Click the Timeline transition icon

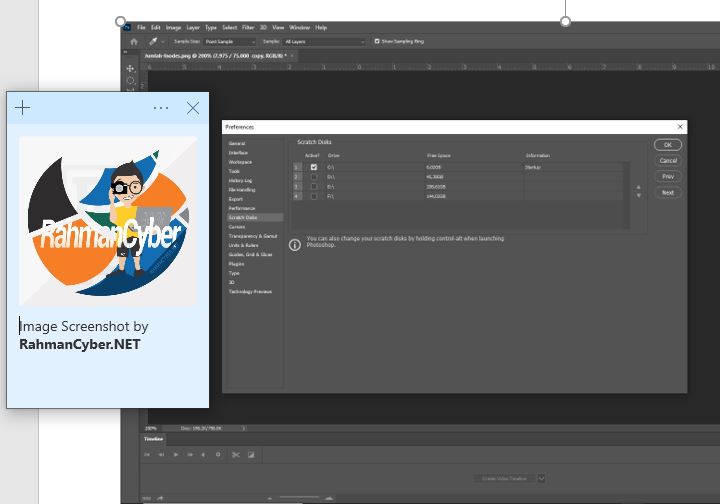click(x=251, y=455)
